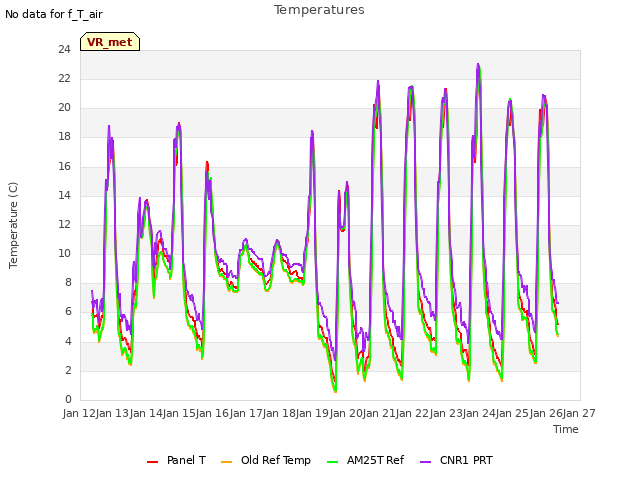
Task: Click the Jan 16 x-axis tick label
Action: [x=212, y=413]
